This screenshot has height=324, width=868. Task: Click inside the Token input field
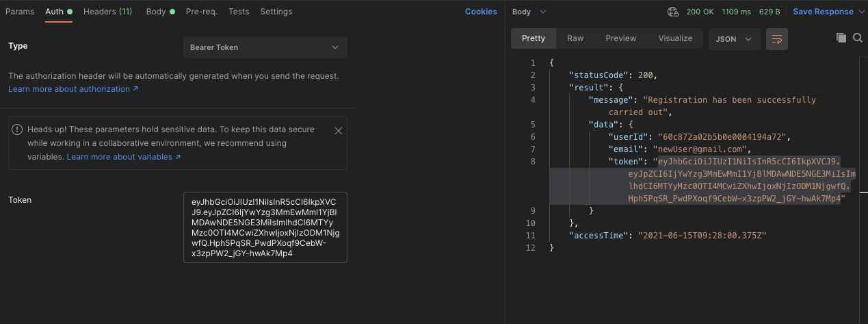click(x=265, y=227)
